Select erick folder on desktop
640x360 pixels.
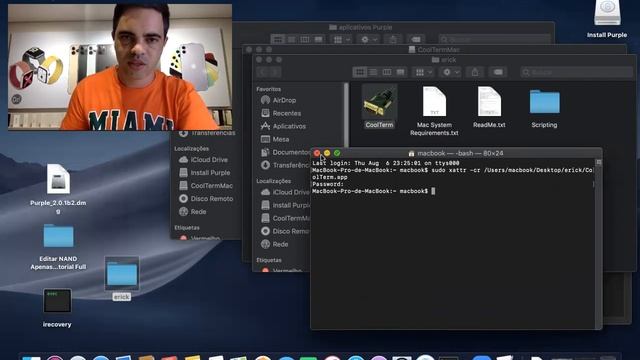pyautogui.click(x=122, y=279)
